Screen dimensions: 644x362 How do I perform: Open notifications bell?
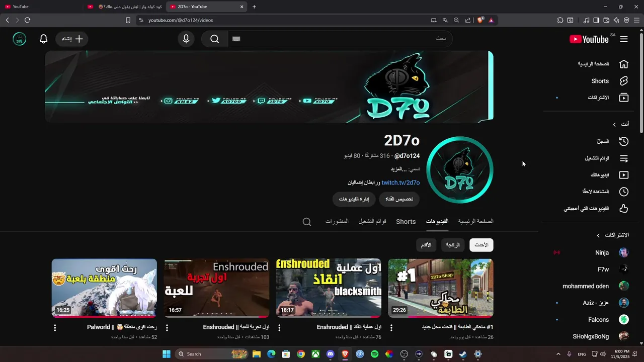pyautogui.click(x=43, y=39)
